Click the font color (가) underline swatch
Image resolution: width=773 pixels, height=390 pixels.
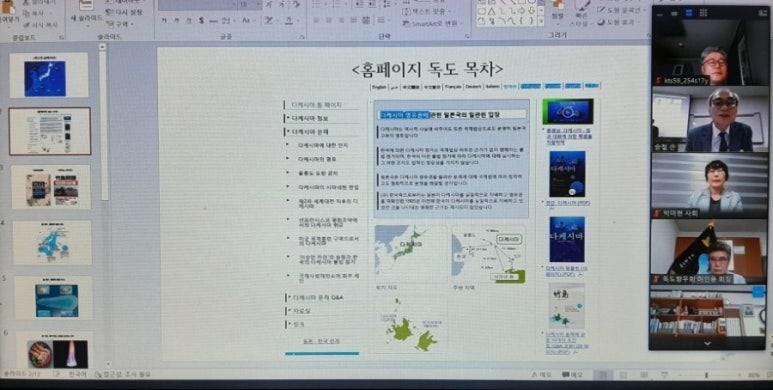(289, 21)
